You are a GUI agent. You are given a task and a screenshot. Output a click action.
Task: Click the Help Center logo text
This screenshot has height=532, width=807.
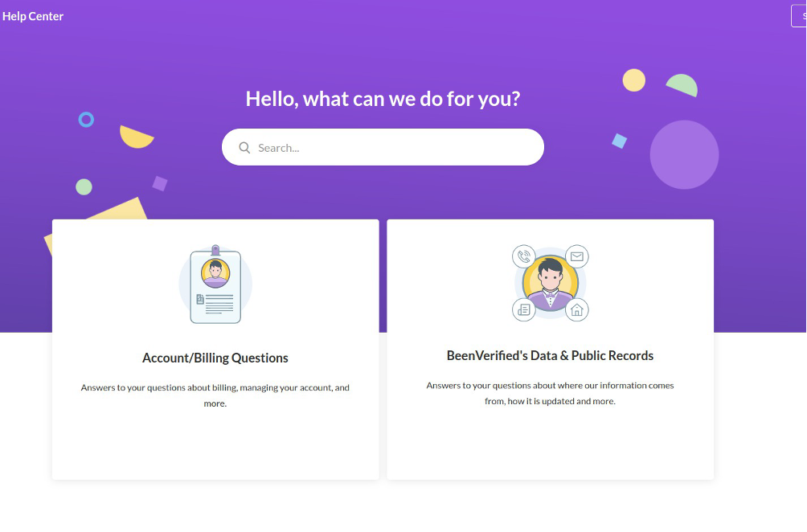[33, 16]
